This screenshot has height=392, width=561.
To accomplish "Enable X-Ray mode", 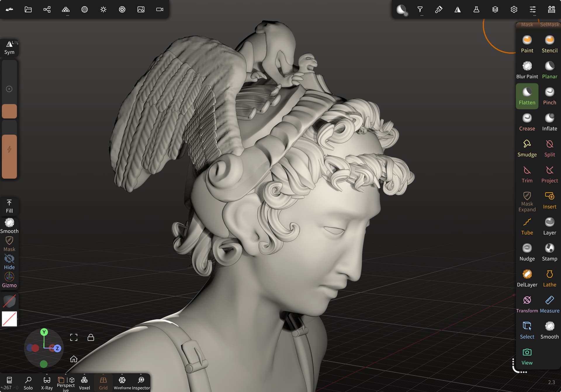I will click(x=47, y=383).
